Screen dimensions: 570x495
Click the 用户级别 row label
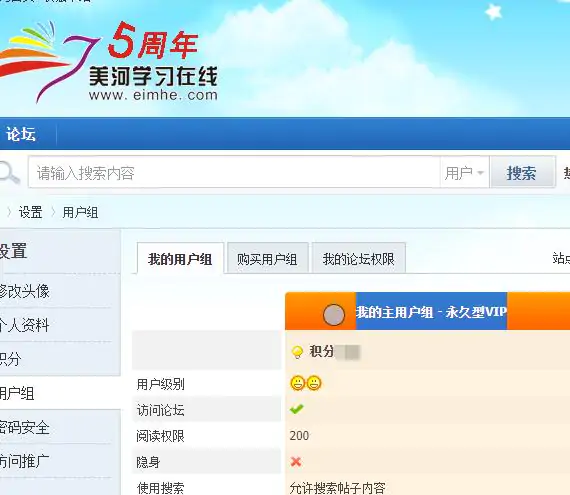click(x=161, y=384)
